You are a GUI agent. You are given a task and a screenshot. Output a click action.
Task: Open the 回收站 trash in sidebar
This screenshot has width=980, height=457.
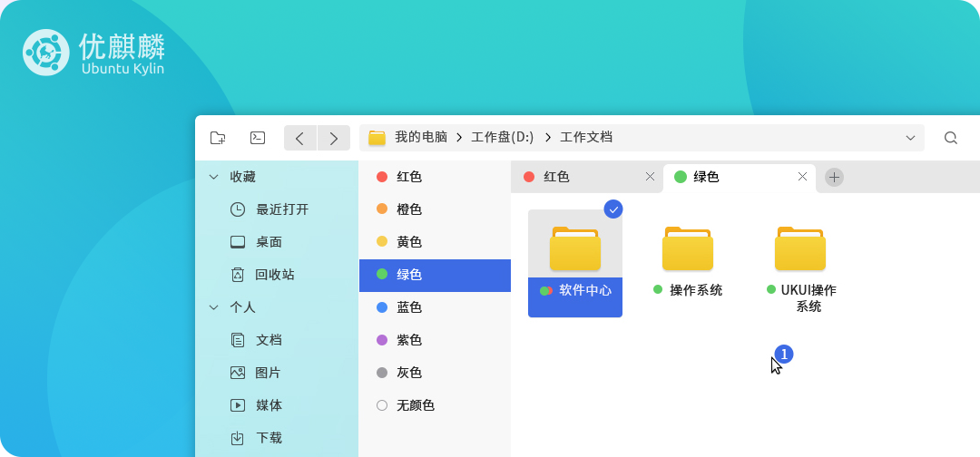pos(274,275)
